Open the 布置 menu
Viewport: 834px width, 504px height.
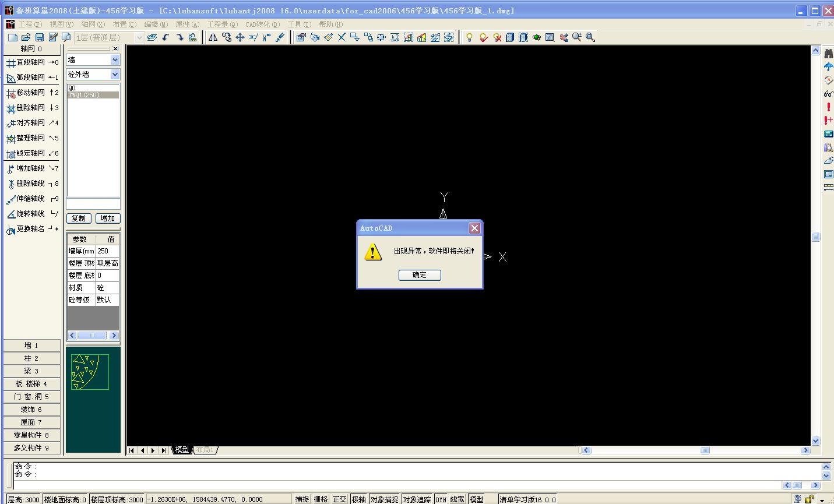[x=125, y=24]
